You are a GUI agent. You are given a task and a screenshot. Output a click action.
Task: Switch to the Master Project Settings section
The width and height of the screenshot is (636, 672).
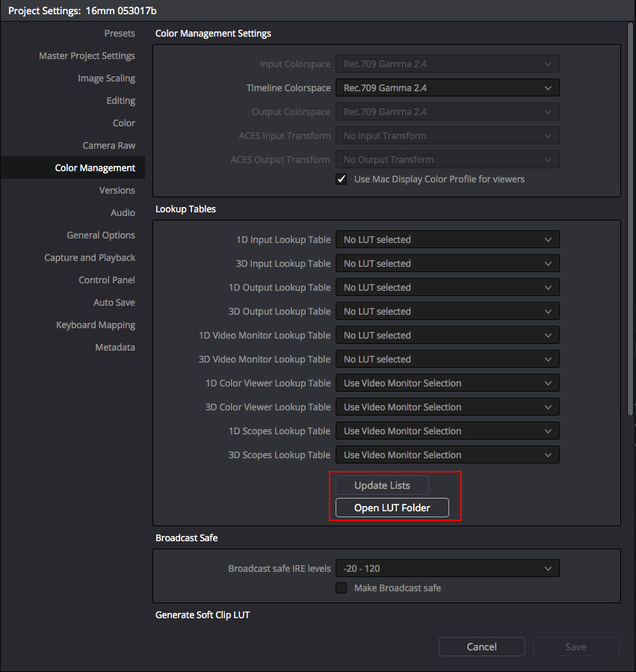click(x=87, y=55)
